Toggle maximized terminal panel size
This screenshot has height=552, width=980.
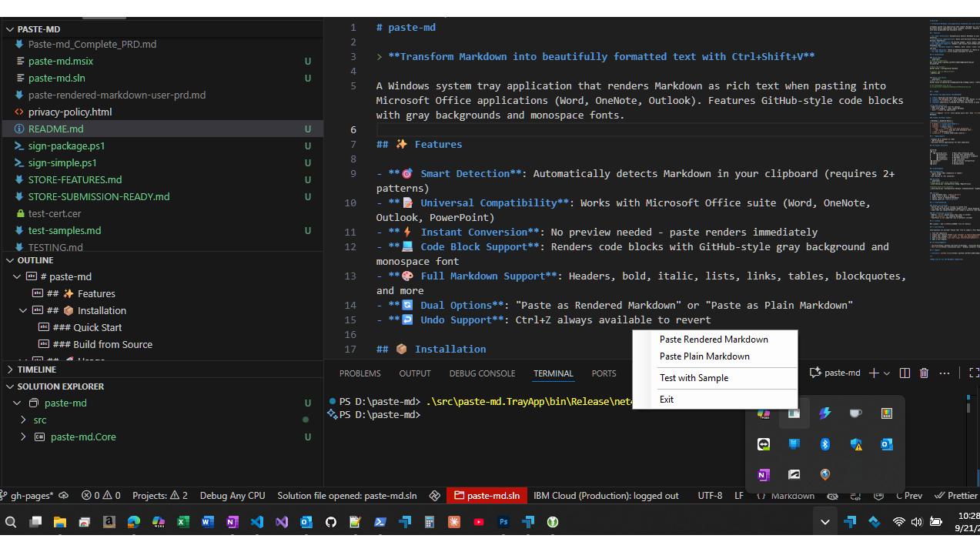[x=973, y=373]
